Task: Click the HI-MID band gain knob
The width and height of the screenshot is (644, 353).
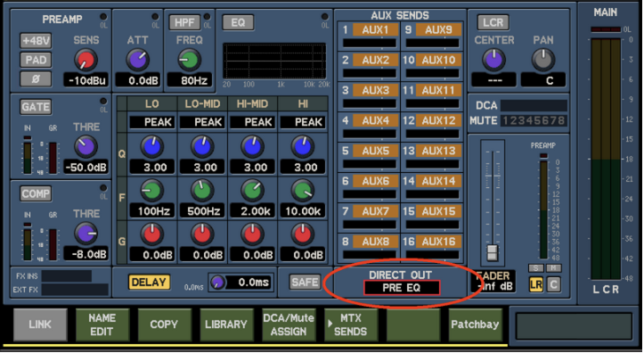Action: [252, 234]
